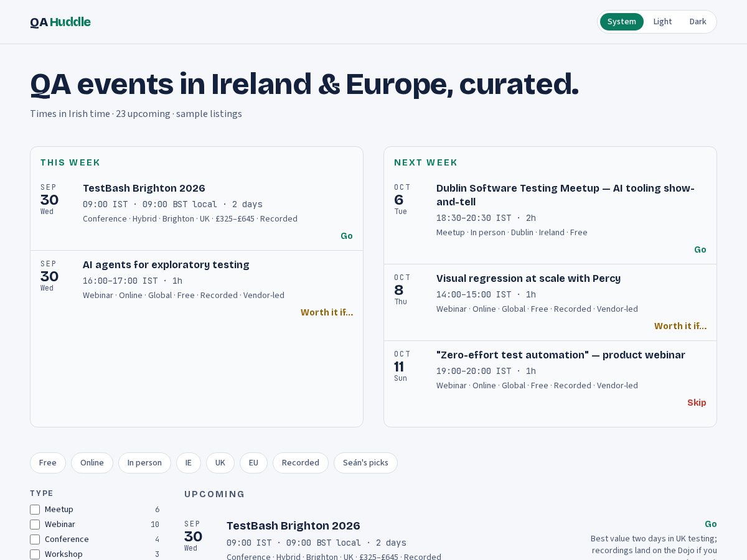The height and width of the screenshot is (560, 747).
Task: Open TestBash Brighton 2026 in This Week
Action: click(x=144, y=188)
